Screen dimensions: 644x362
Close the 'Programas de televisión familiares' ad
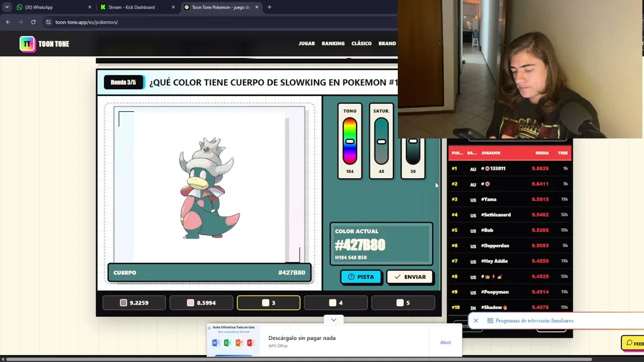pyautogui.click(x=475, y=321)
